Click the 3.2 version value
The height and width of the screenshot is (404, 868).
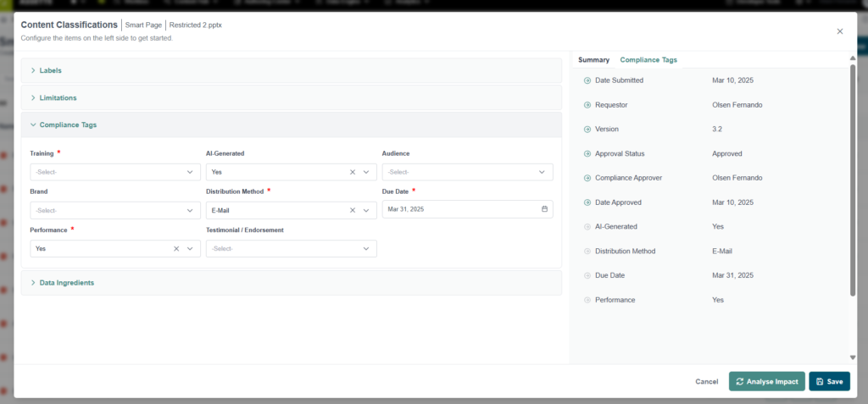tap(717, 129)
